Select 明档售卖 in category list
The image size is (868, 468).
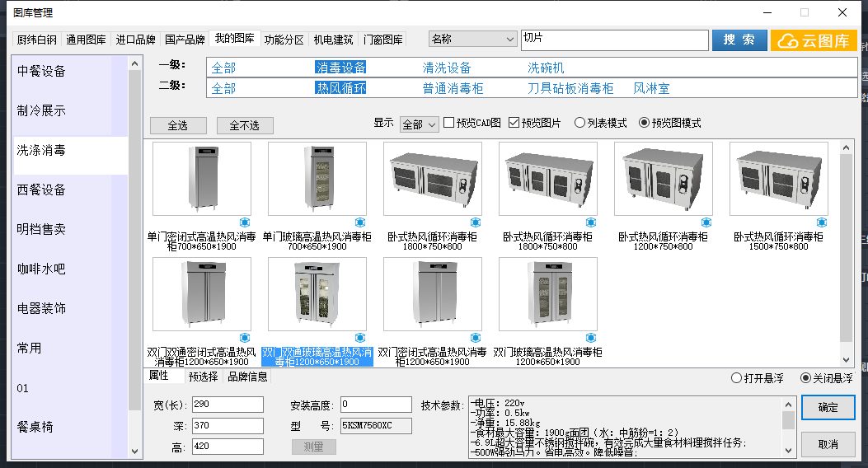pyautogui.click(x=70, y=229)
